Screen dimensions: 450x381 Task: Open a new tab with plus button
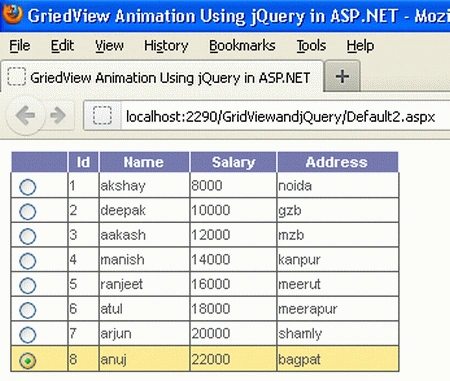342,76
